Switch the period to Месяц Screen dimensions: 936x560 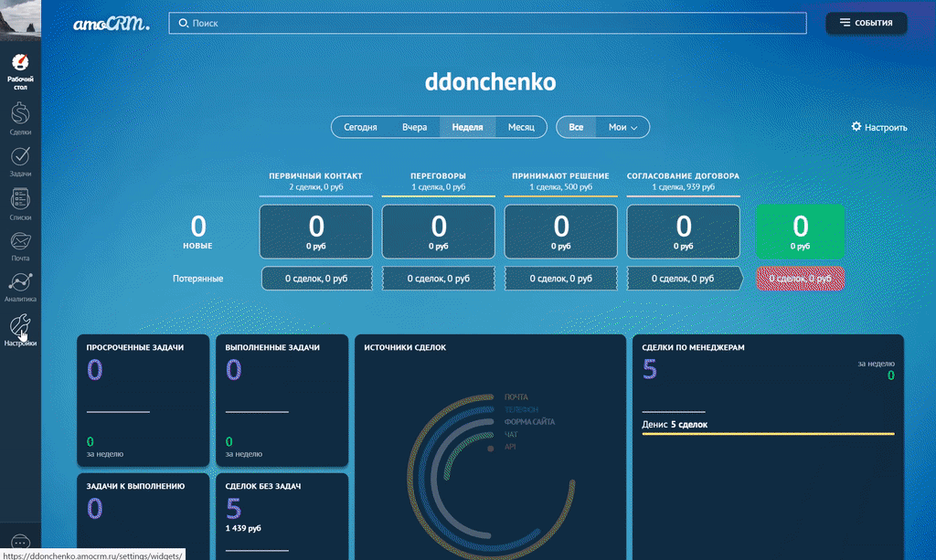click(522, 127)
